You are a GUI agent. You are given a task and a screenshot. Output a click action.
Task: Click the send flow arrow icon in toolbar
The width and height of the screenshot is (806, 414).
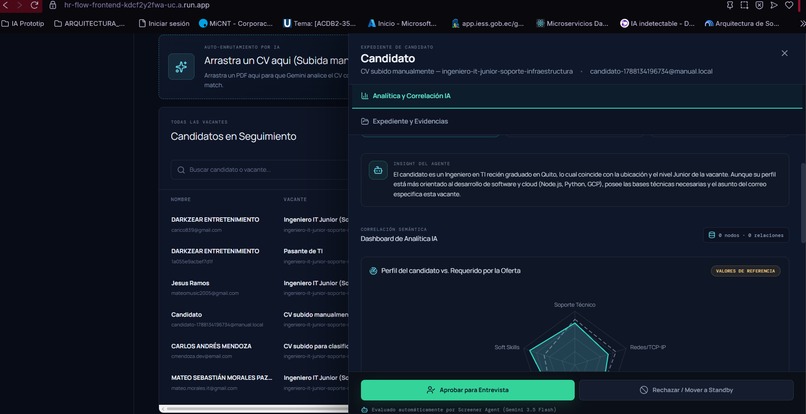click(x=774, y=5)
